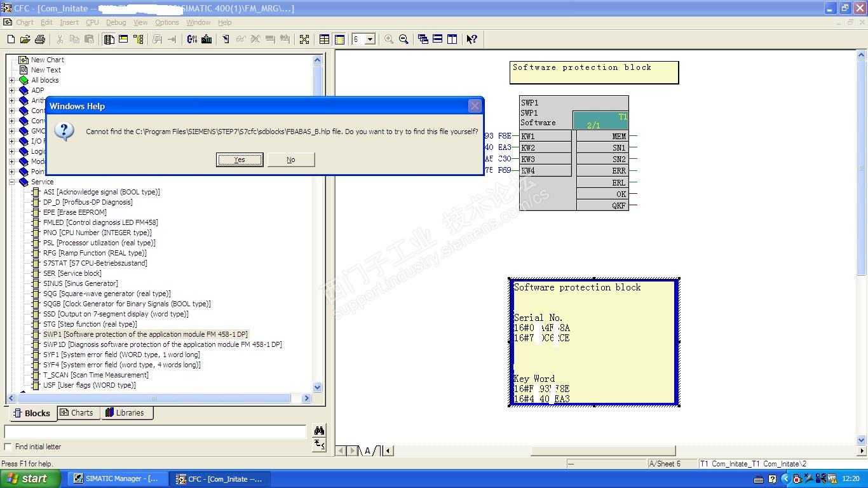Toggle the catalog view toolbar icon
Image resolution: width=868 pixels, height=488 pixels.
click(x=109, y=39)
